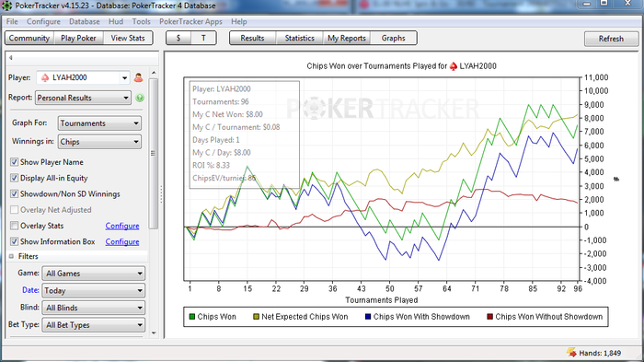Screen dimensions: 644x362
Task: Click the Tournaments Played axis label
Action: [x=382, y=300]
